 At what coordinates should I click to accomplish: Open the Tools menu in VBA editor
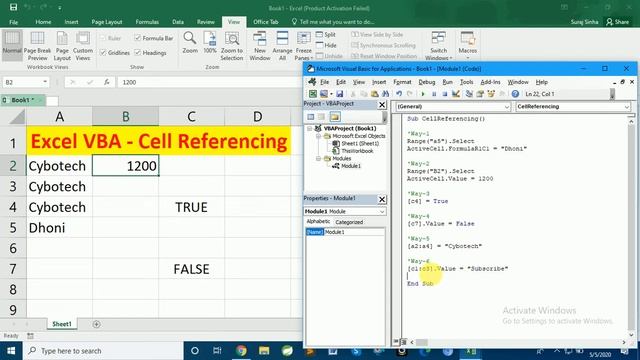point(466,82)
